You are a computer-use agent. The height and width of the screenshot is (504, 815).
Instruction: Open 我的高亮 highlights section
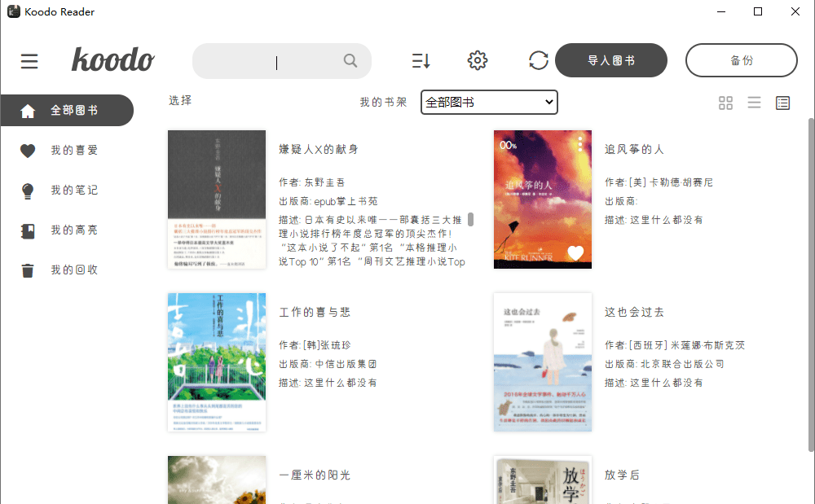tap(73, 230)
